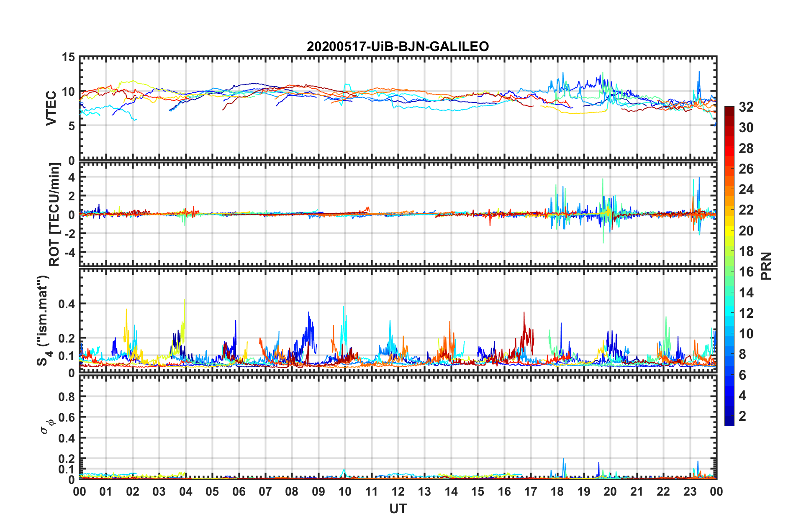Image resolution: width=796 pixels, height=532 pixels.
Task: Click UT time tick 20
Action: [x=610, y=491]
